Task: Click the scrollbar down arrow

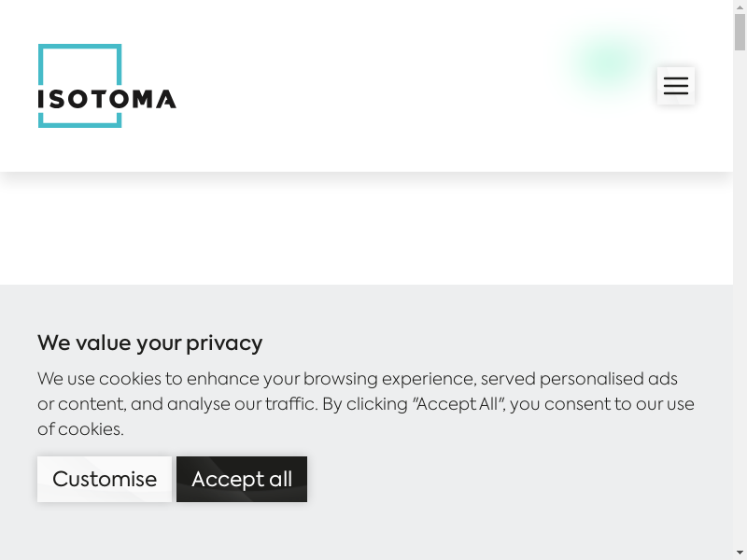Action: click(740, 553)
